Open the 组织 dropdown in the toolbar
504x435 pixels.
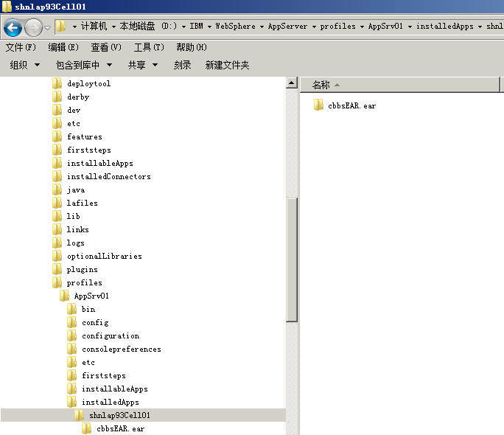[x=25, y=65]
